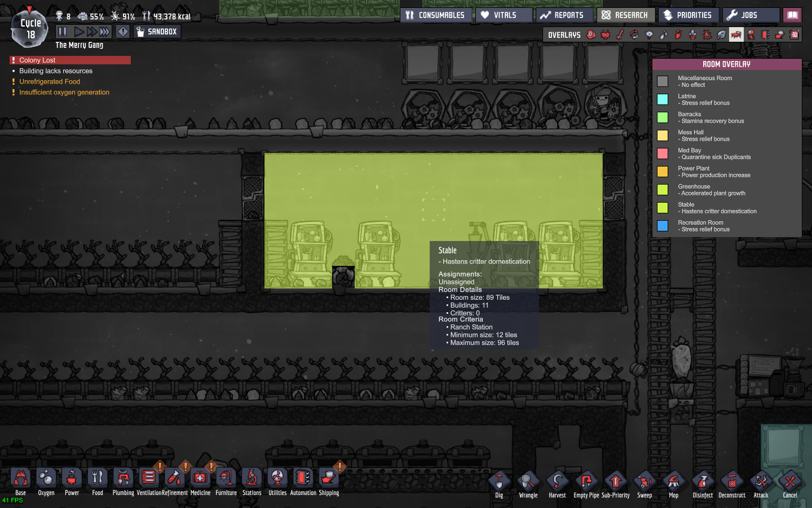
Task: Toggle the Room overlay off
Action: [x=736, y=35]
